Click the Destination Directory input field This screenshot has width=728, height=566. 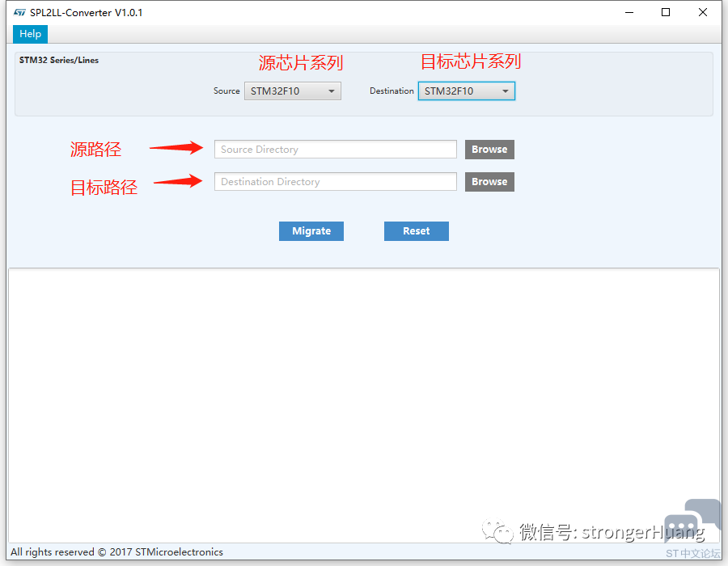[x=335, y=181]
